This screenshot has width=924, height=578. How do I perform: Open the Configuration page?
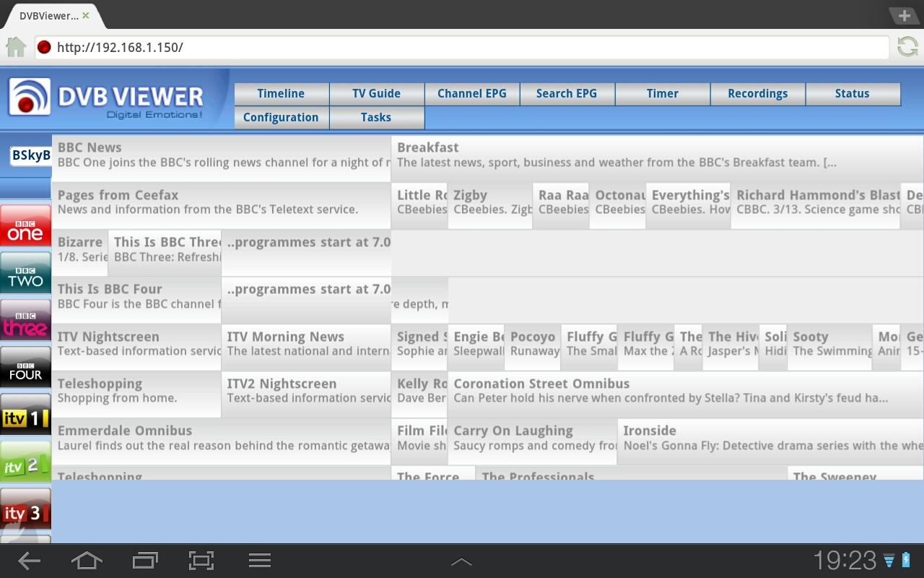click(x=282, y=118)
